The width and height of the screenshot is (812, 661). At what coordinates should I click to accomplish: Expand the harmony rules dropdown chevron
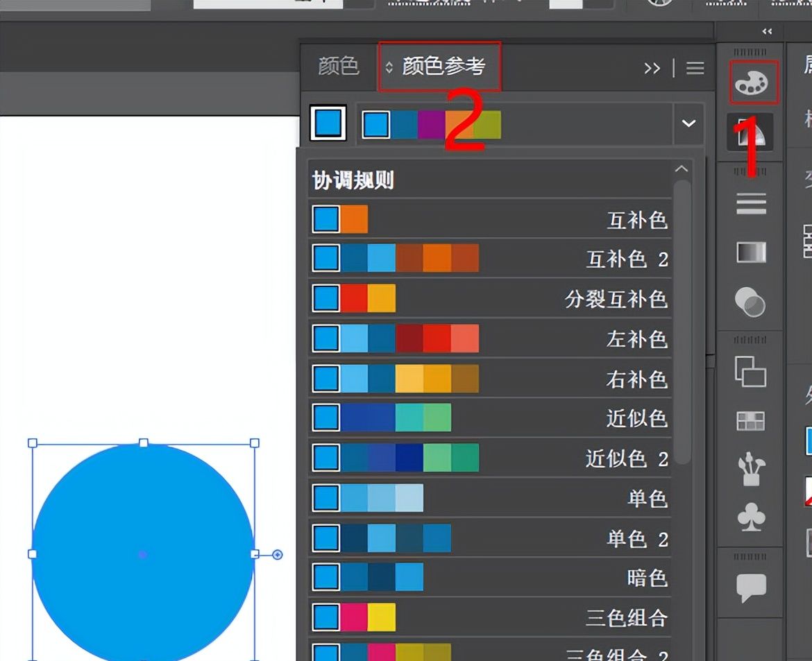(688, 123)
